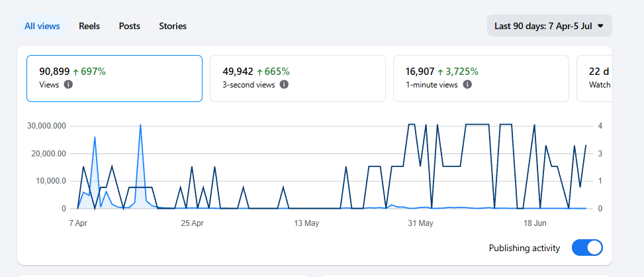Go to the Stories tab
The width and height of the screenshot is (644, 277).
pyautogui.click(x=173, y=27)
